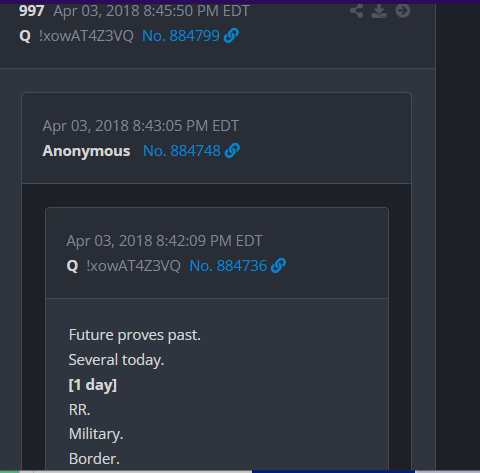This screenshot has width=480, height=473.
Task: Click the Future proves past line
Action: (x=135, y=335)
